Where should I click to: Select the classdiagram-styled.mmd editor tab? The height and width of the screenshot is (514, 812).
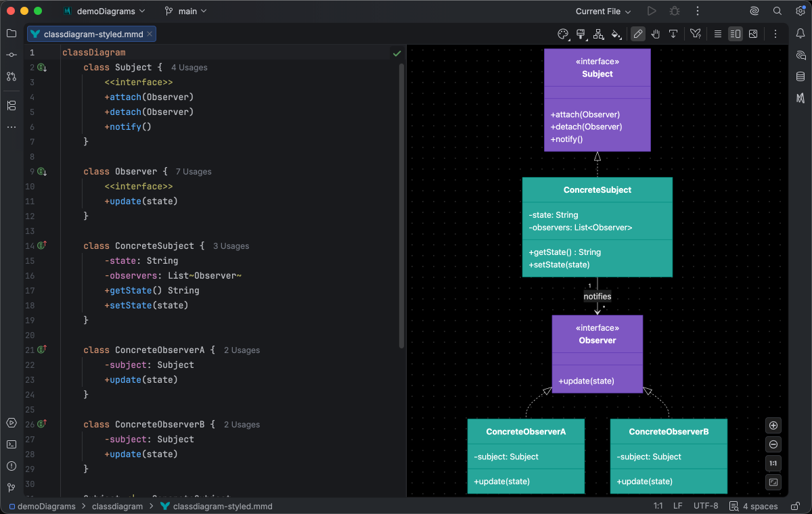point(92,34)
